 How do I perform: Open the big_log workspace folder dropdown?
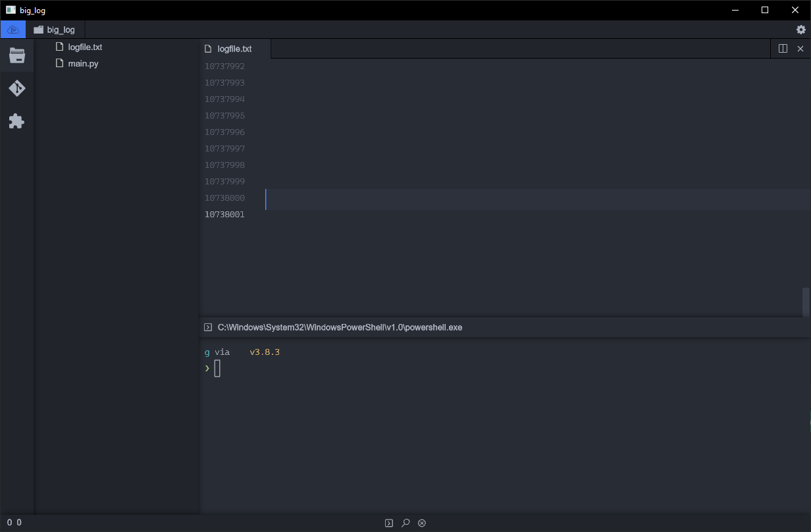click(x=55, y=29)
